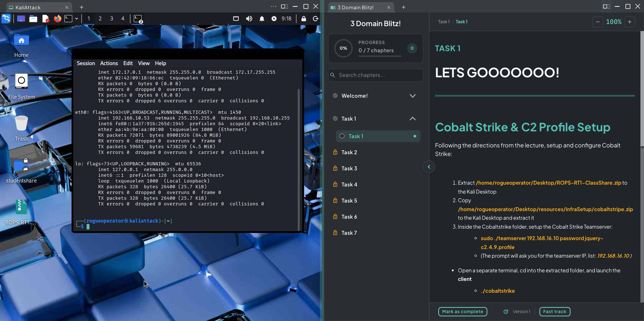Open the network connection tray icon
The width and height of the screenshot is (644, 321).
[236, 19]
